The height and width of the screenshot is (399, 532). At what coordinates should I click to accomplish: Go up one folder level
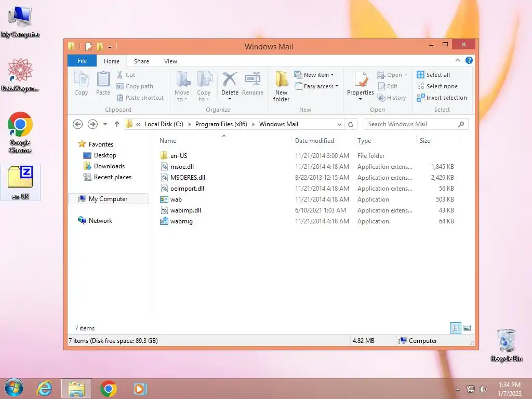(x=117, y=124)
